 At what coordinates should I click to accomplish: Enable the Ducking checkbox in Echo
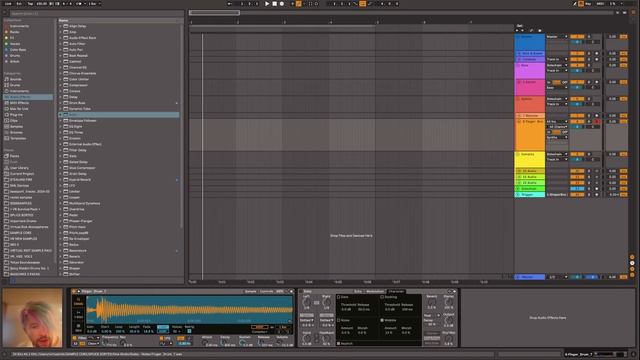click(x=382, y=297)
